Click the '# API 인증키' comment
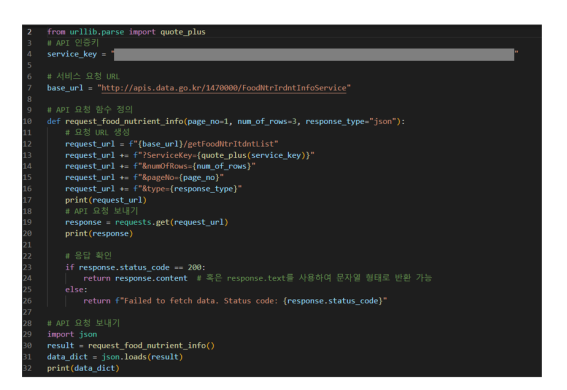Viewport: 567px width, 390px height. [x=73, y=43]
